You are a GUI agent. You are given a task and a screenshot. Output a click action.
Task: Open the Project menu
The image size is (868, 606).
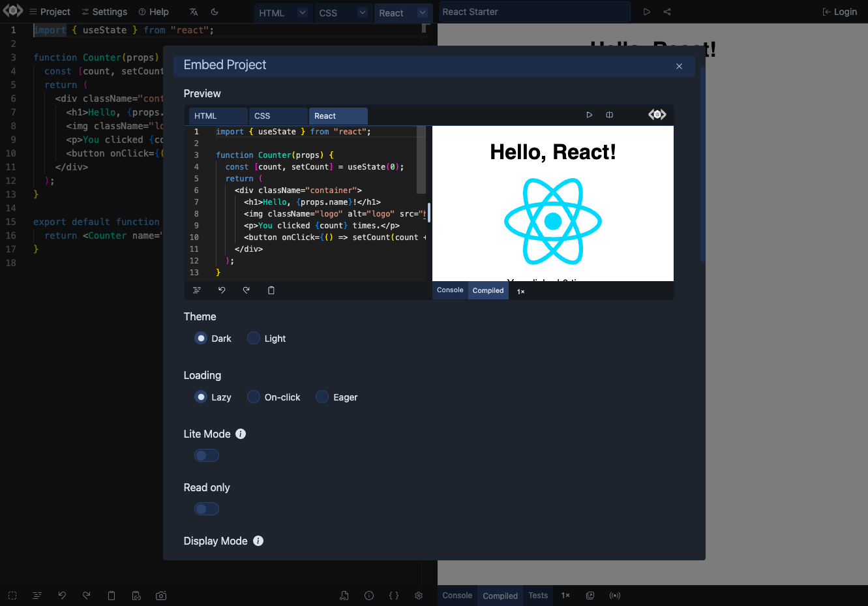(x=50, y=12)
